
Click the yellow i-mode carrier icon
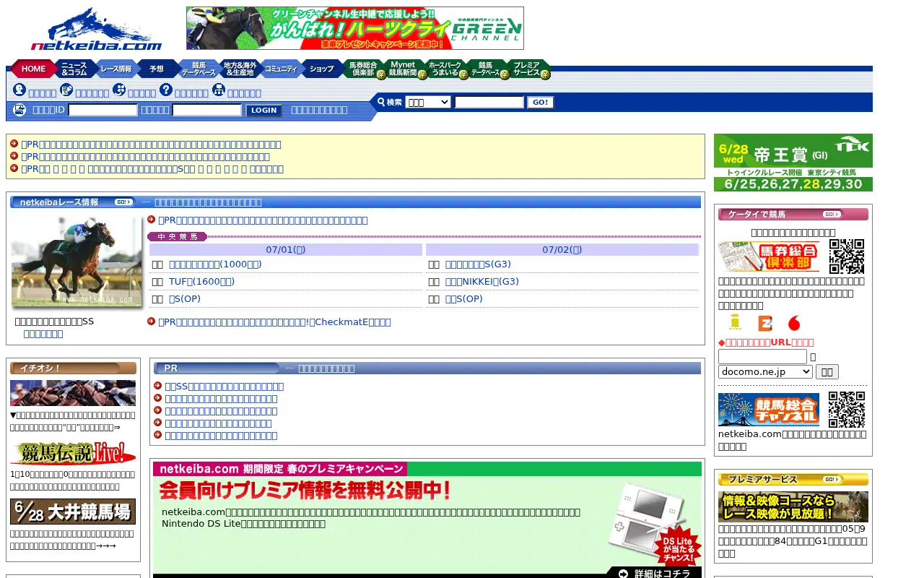pos(735,323)
